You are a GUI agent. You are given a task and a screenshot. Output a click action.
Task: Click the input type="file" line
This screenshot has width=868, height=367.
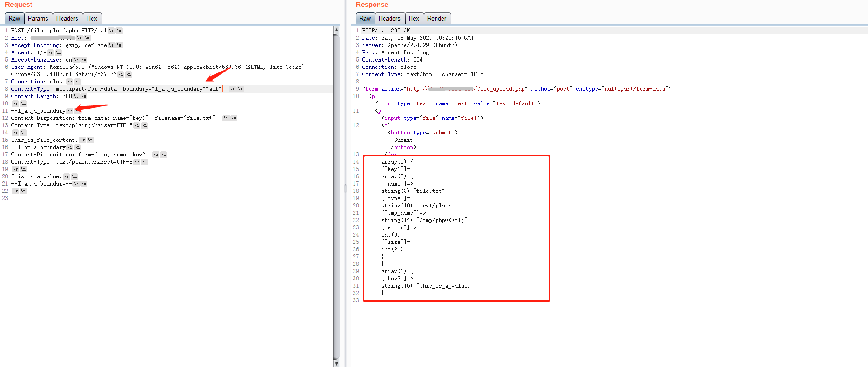(x=432, y=118)
